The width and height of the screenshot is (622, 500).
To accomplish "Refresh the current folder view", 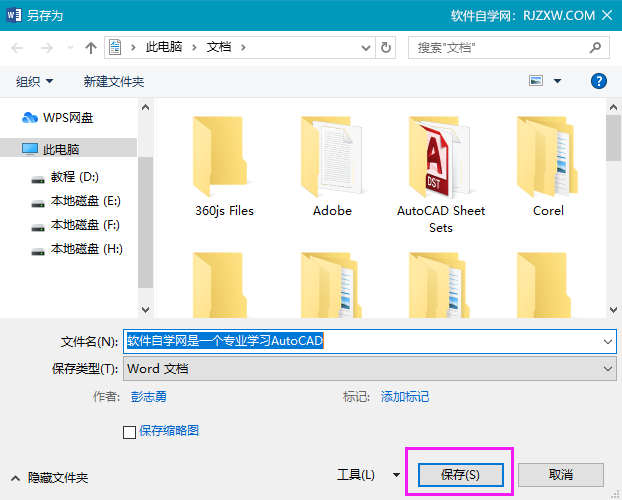I will [x=386, y=48].
